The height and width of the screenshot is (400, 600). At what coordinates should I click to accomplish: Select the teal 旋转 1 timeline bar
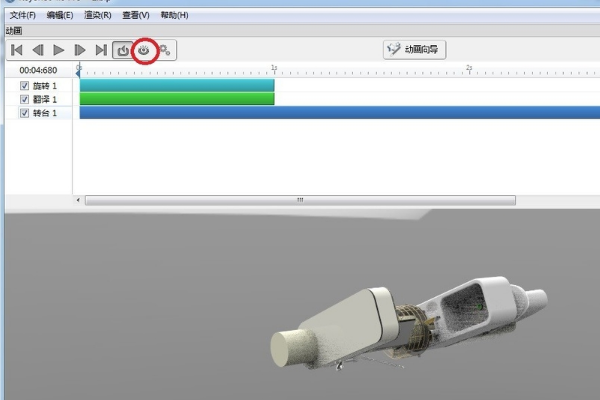coord(176,86)
